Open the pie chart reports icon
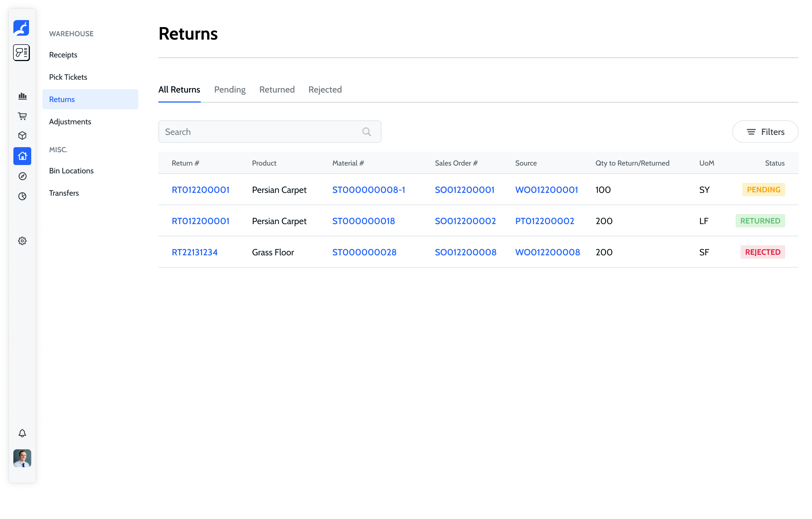Viewport: 812px width, 519px height. pyautogui.click(x=22, y=196)
